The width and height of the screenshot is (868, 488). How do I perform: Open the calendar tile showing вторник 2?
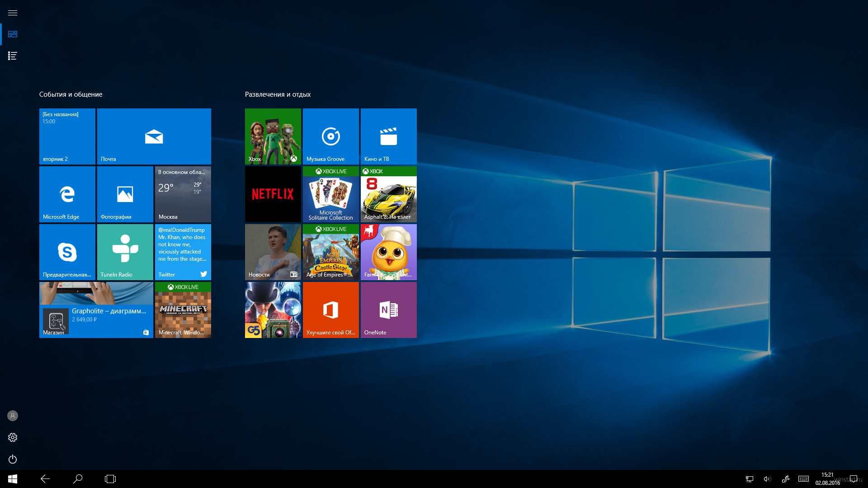tap(67, 136)
